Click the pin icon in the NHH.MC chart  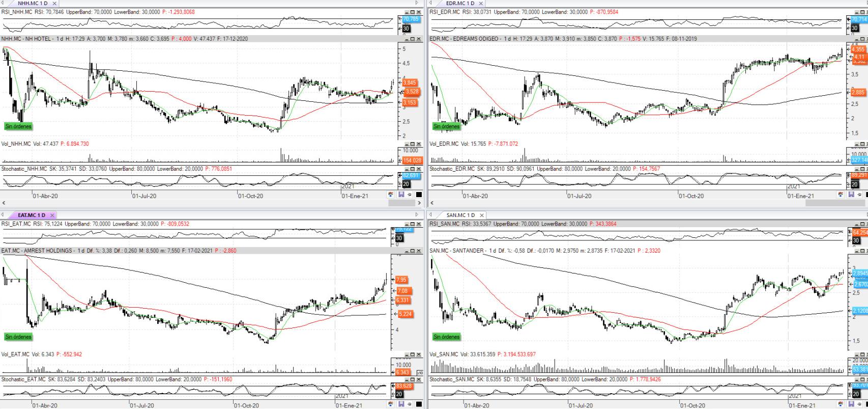[x=410, y=195]
